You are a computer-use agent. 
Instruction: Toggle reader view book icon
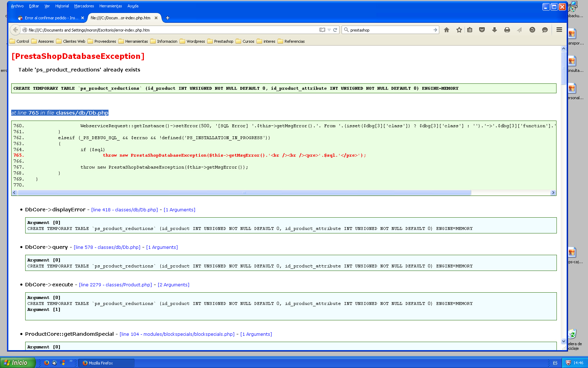point(322,30)
